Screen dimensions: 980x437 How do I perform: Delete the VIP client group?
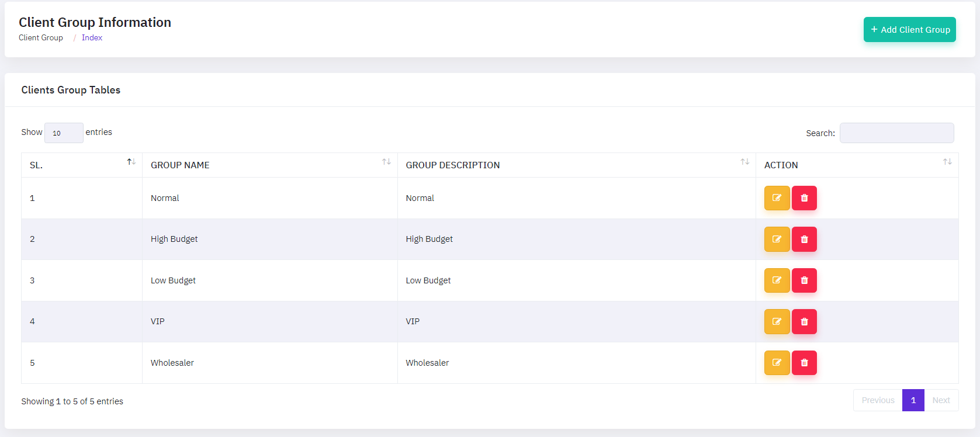click(x=804, y=321)
